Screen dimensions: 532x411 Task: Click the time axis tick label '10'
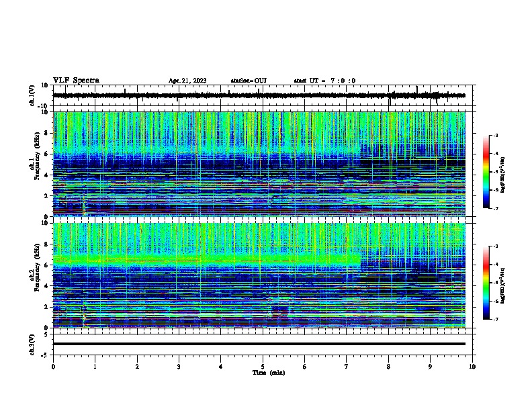(x=472, y=367)
